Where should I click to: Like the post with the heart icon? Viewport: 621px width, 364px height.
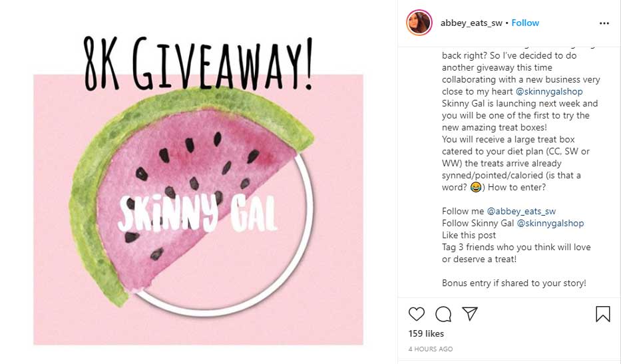416,314
